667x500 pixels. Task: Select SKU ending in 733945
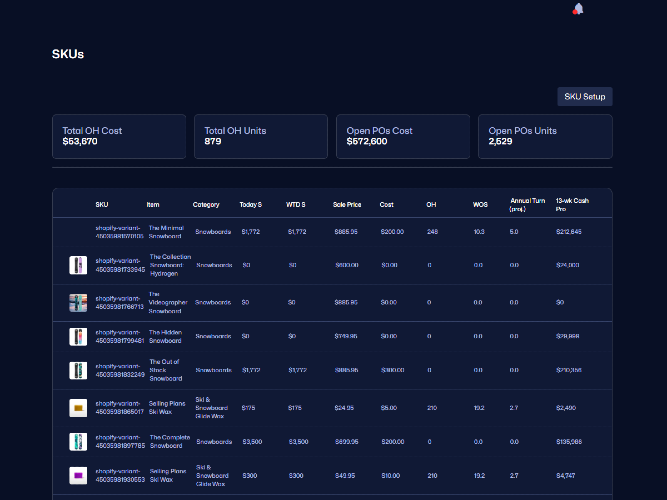pos(120,265)
